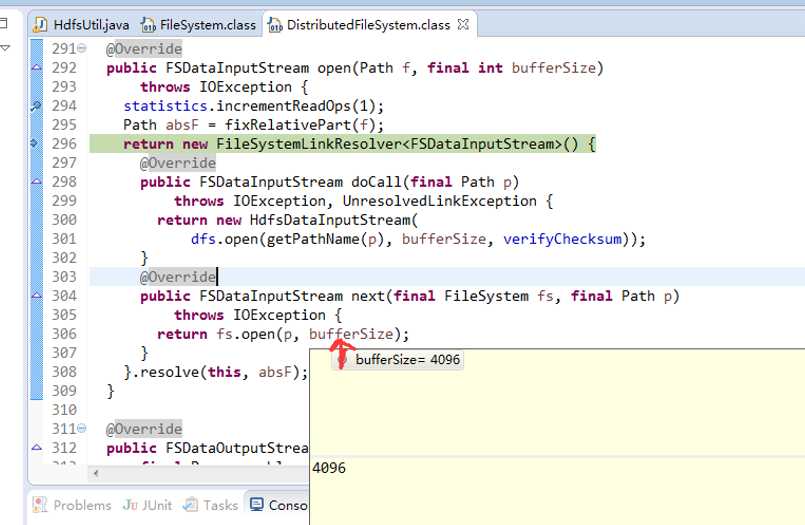805x525 pixels.
Task: Click the 4096 value in popup detail
Action: pyautogui.click(x=329, y=468)
